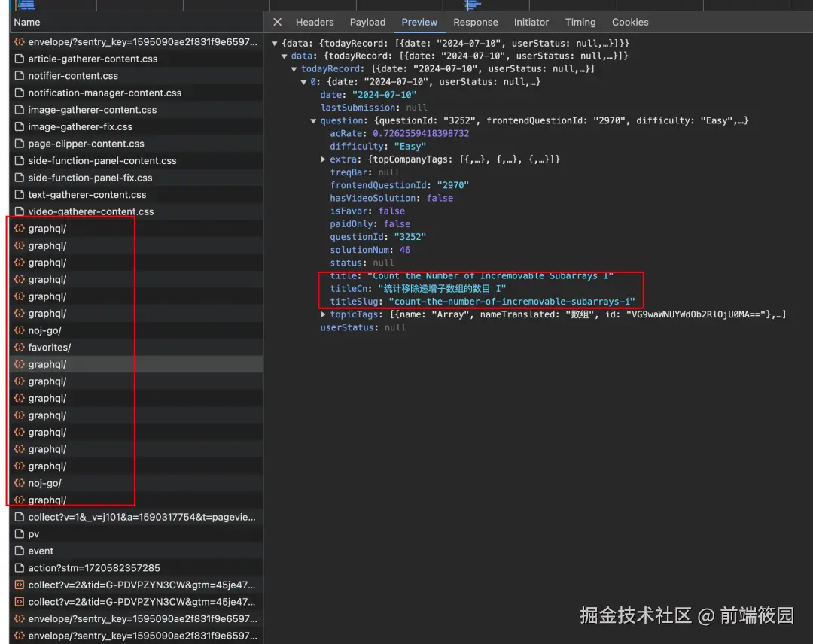Select the favorites/ request
The width and height of the screenshot is (813, 644).
[x=135, y=347]
